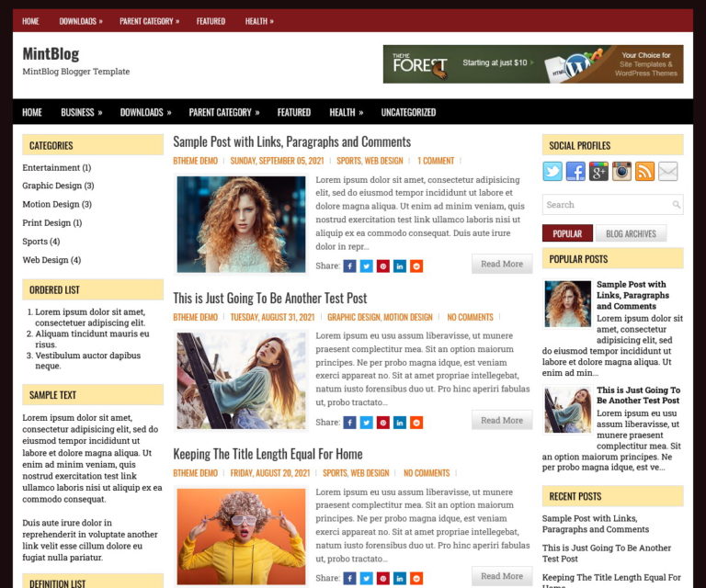
Task: Share Another Test Post on Twitter
Action: 367,423
